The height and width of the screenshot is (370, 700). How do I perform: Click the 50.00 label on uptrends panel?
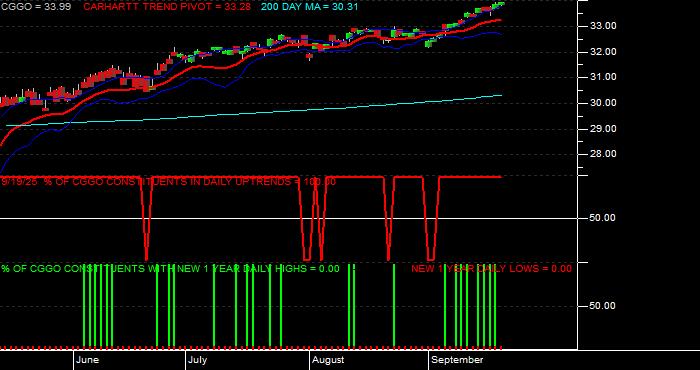[x=603, y=218]
